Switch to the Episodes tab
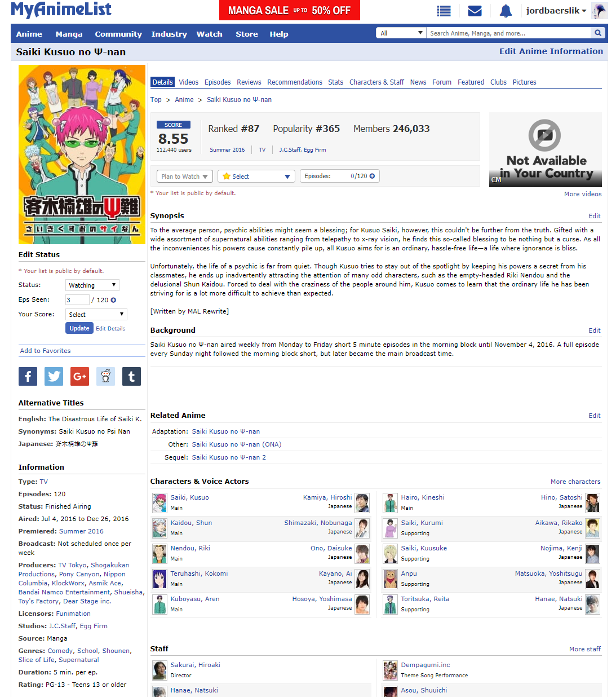The width and height of the screenshot is (616, 697). tap(218, 82)
